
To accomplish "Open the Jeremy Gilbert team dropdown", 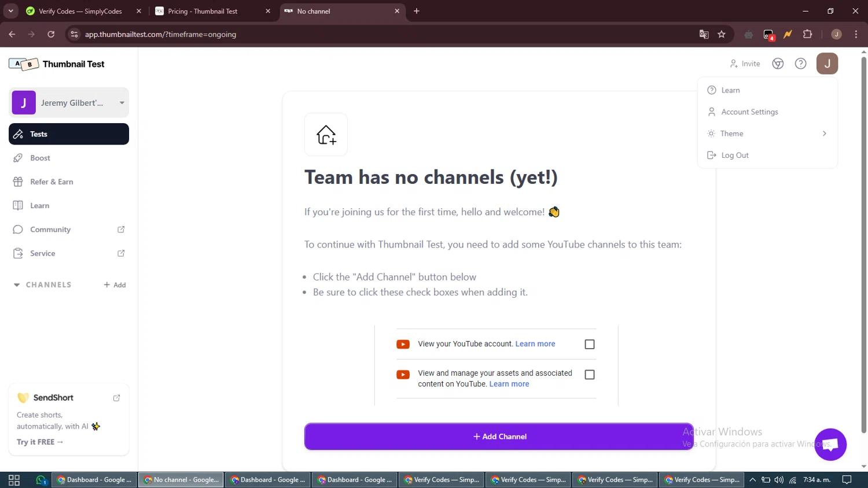I will 69,103.
